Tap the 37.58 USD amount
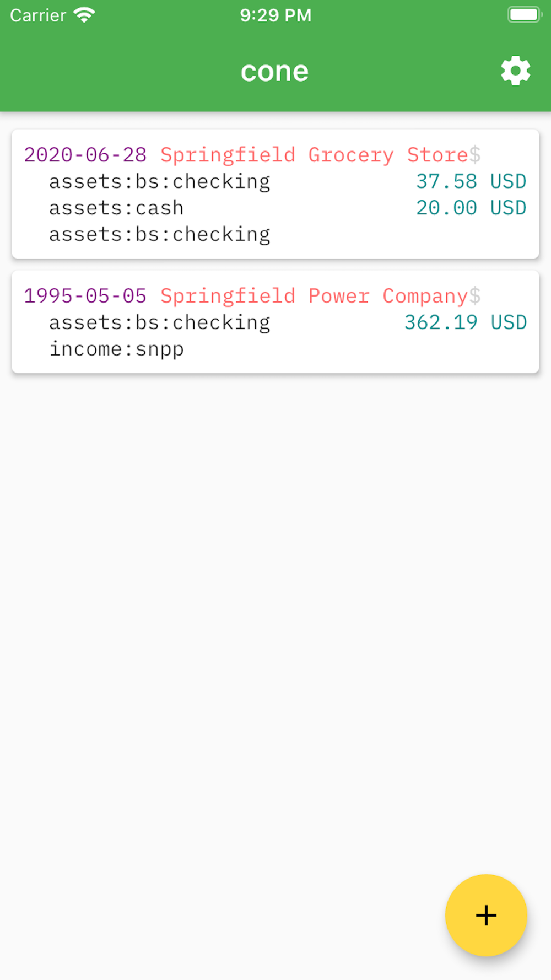Screen dimensions: 551x980 [471, 181]
